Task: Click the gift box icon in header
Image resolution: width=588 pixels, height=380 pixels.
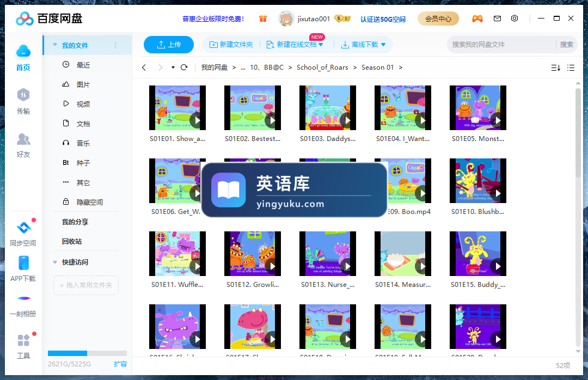Action: point(263,19)
